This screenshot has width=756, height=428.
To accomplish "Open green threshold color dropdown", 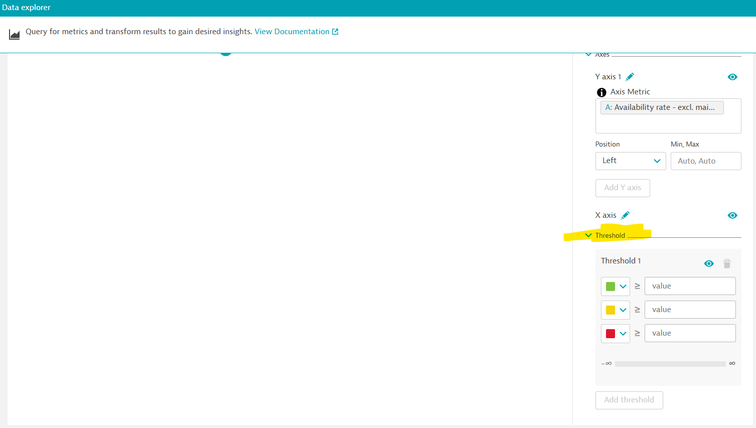I will [x=615, y=287].
